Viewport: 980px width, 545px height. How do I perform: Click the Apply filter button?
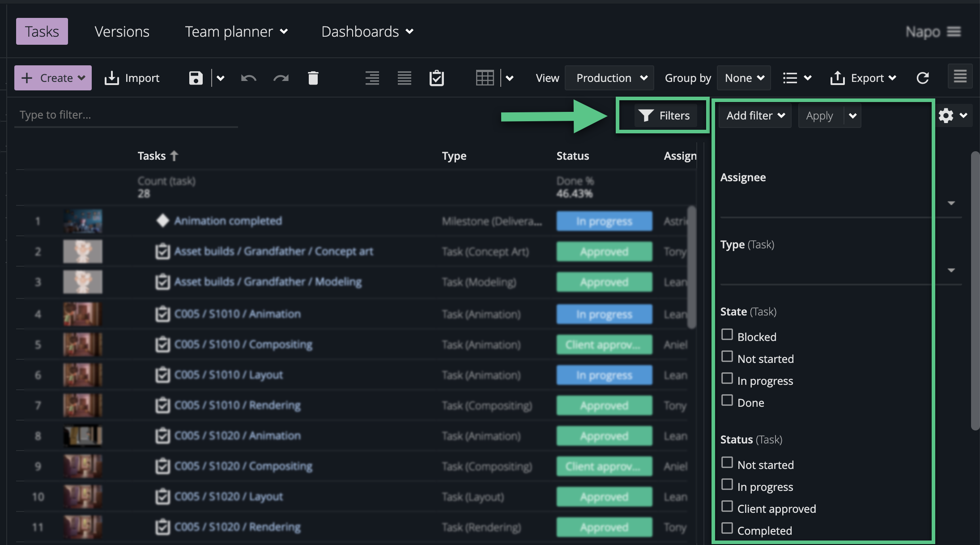tap(820, 115)
